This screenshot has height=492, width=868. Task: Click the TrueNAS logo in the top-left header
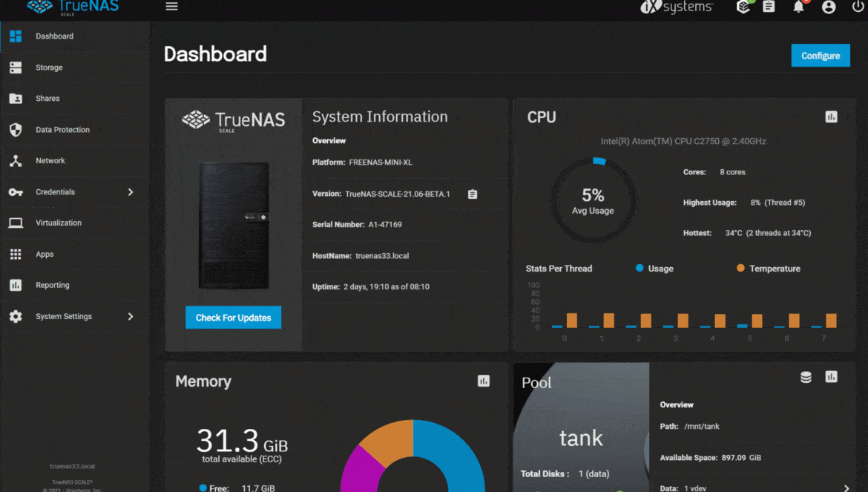[73, 7]
